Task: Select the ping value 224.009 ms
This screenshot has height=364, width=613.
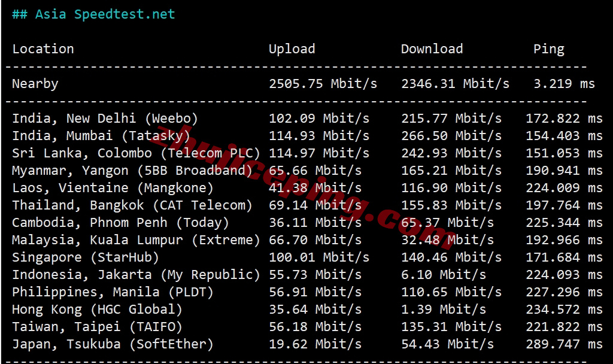Action: 564,187
